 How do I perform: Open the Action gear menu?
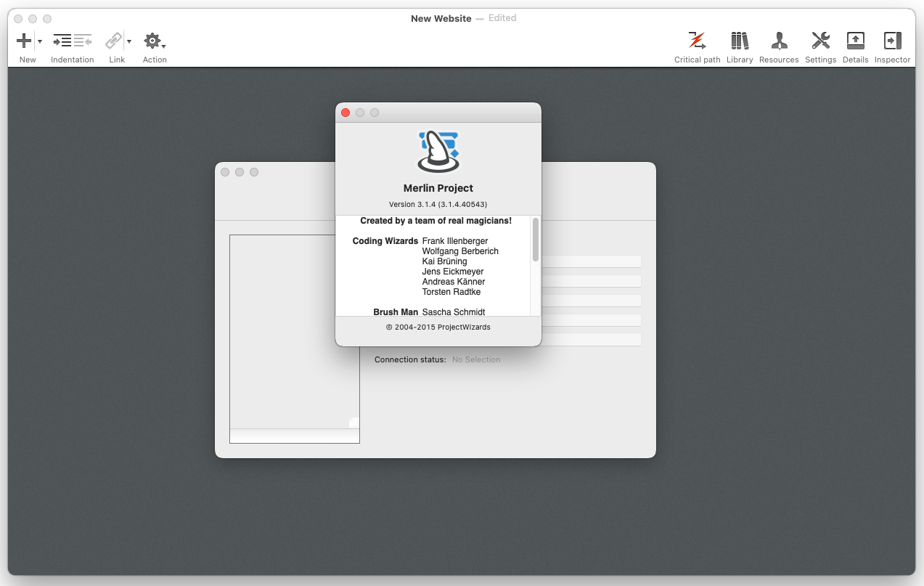pyautogui.click(x=154, y=41)
